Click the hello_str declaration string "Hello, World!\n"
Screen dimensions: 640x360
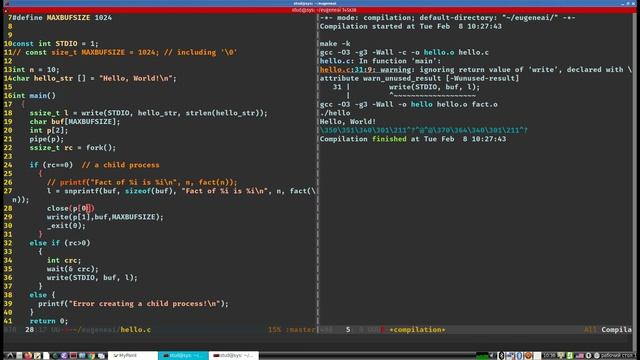coord(136,78)
